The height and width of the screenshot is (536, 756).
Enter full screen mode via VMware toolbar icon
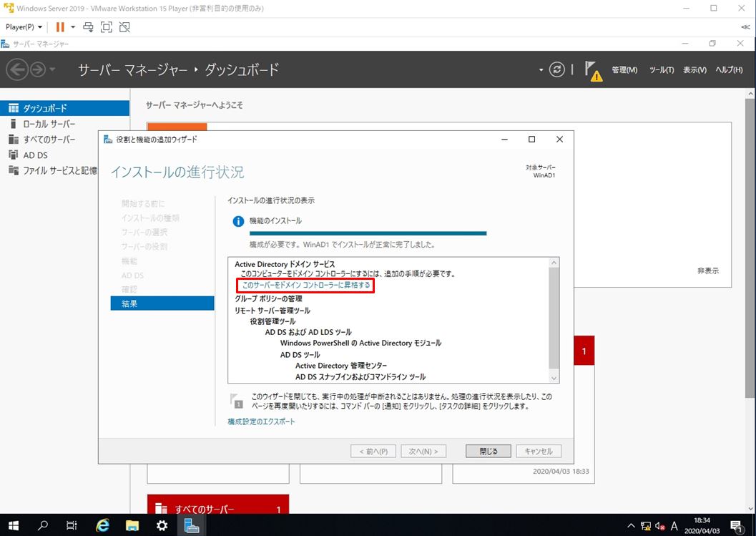(x=106, y=27)
